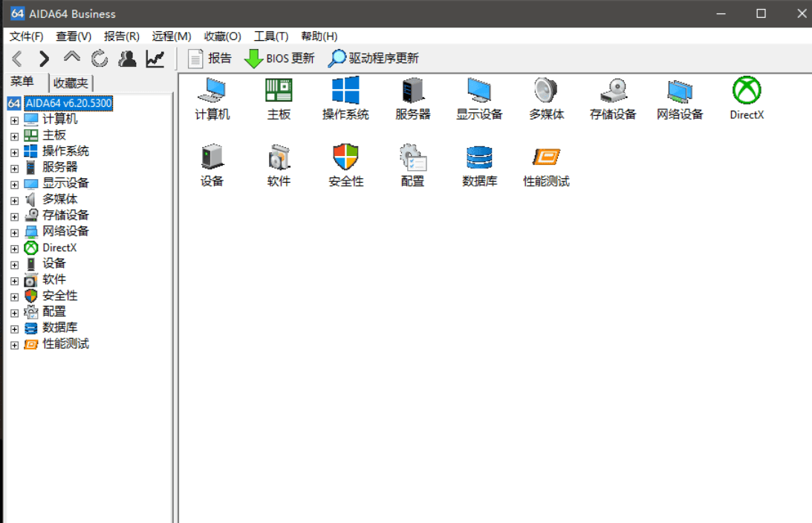This screenshot has height=523, width=812.
Task: Maximize the AIDA64 Business window
Action: (761, 13)
